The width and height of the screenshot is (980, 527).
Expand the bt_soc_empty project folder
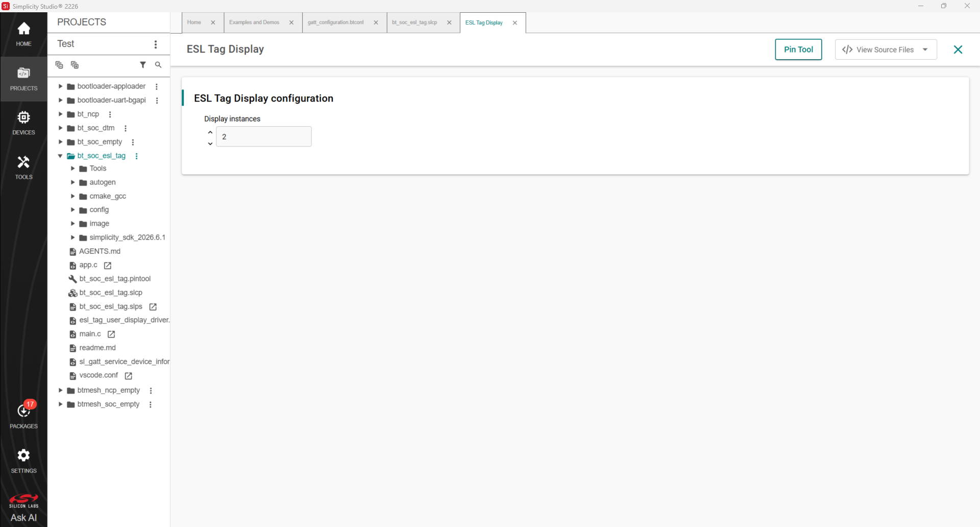tap(60, 142)
